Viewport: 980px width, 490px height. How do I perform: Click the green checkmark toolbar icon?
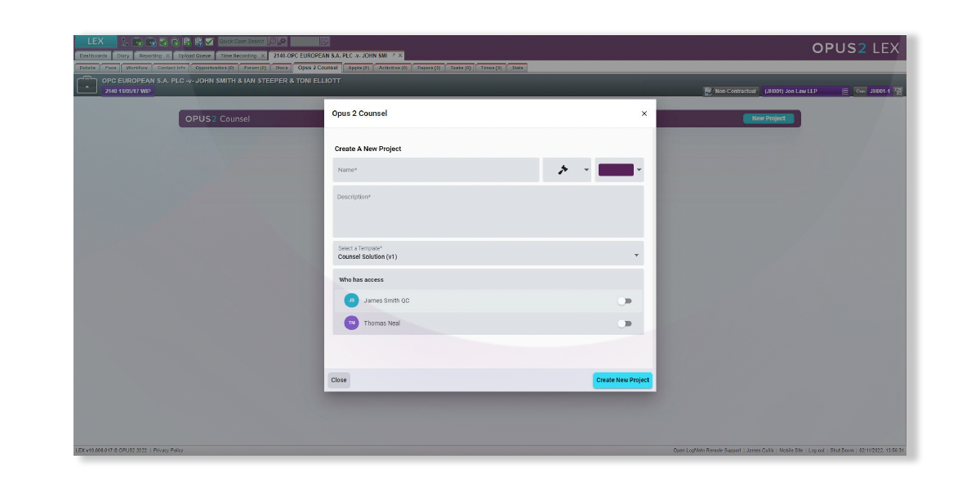click(209, 41)
